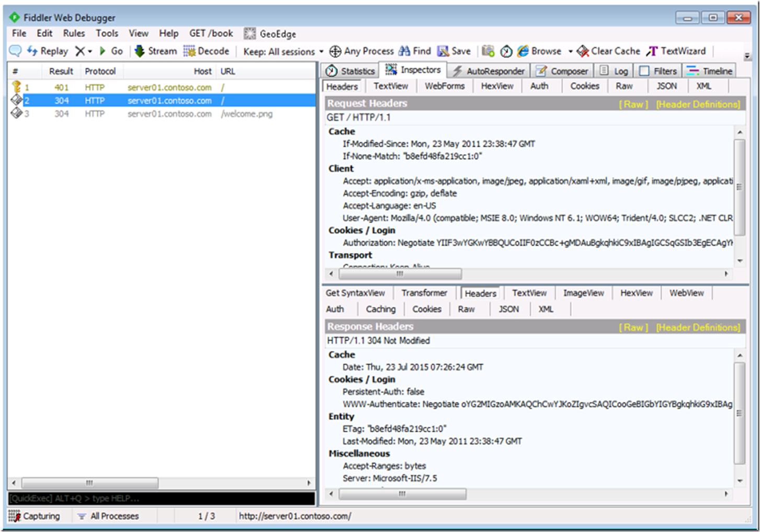Open the Tools menu
The image size is (760, 532).
(x=107, y=33)
